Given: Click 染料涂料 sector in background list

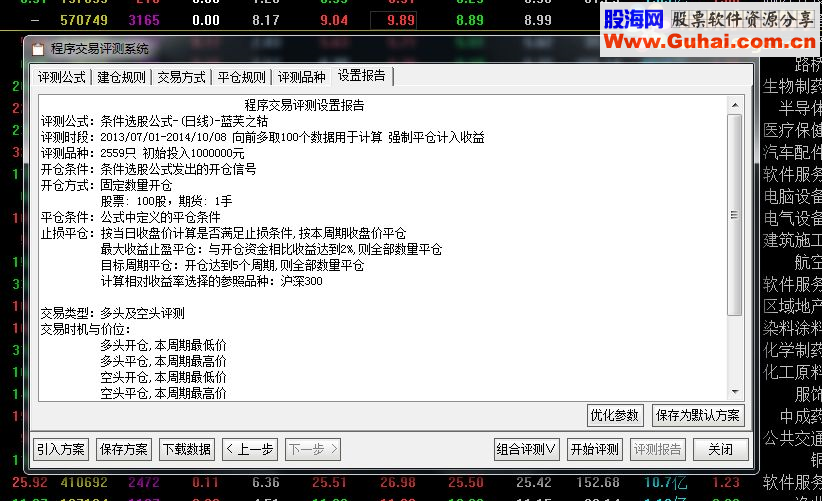Looking at the screenshot, I should [x=793, y=328].
